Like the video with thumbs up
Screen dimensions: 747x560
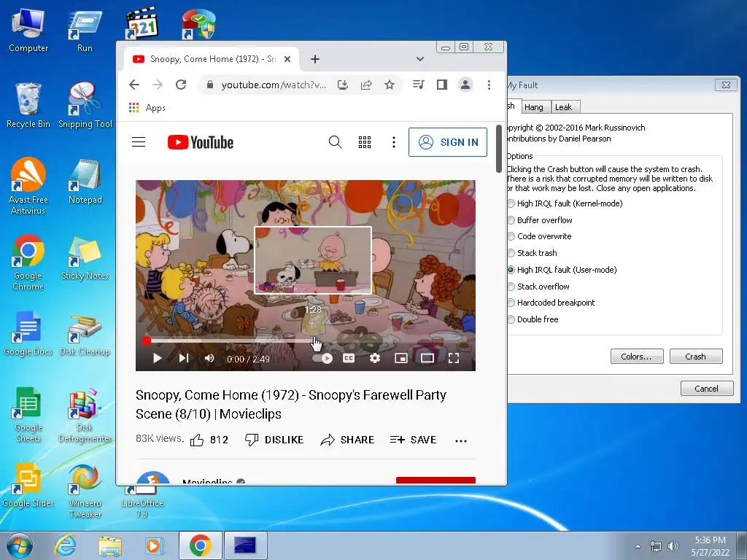[209, 440]
